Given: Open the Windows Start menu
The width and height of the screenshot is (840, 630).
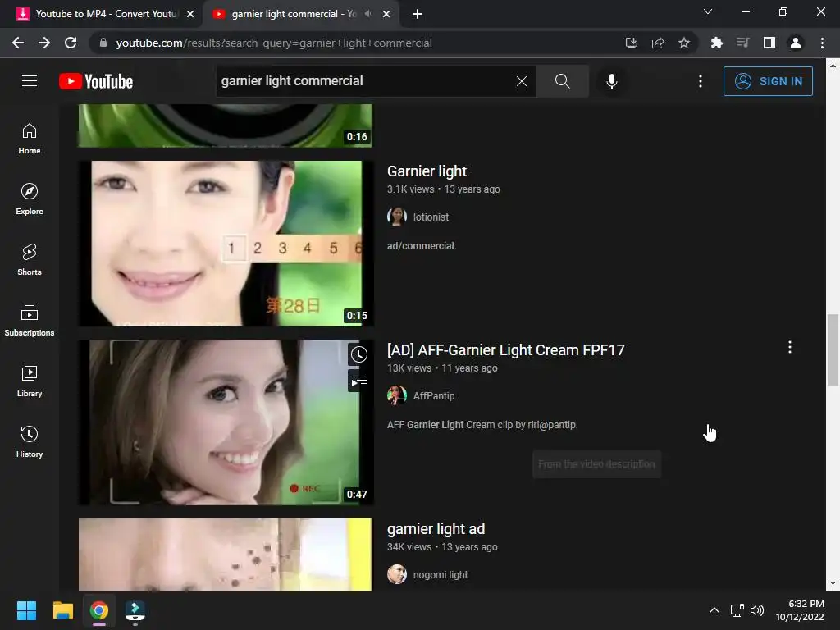Looking at the screenshot, I should pos(27,610).
